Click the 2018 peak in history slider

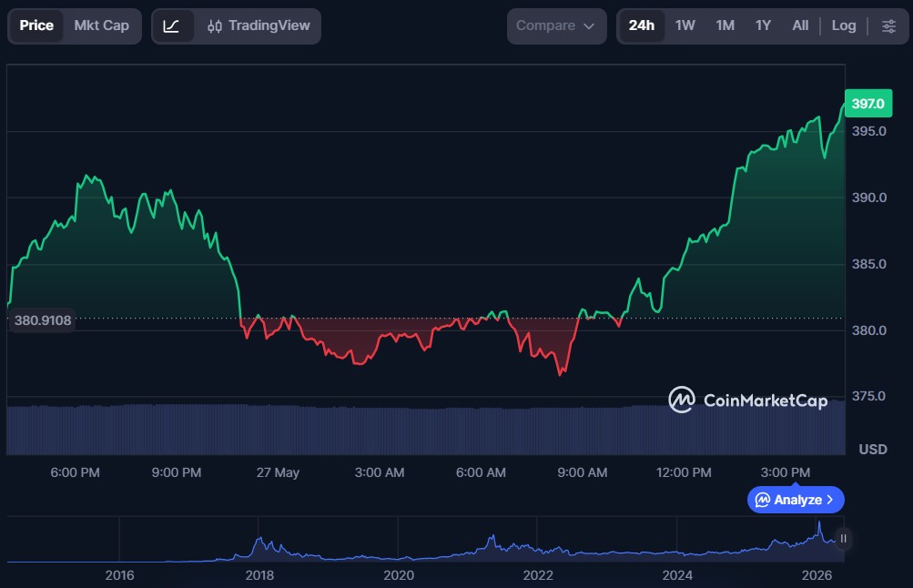(259, 542)
